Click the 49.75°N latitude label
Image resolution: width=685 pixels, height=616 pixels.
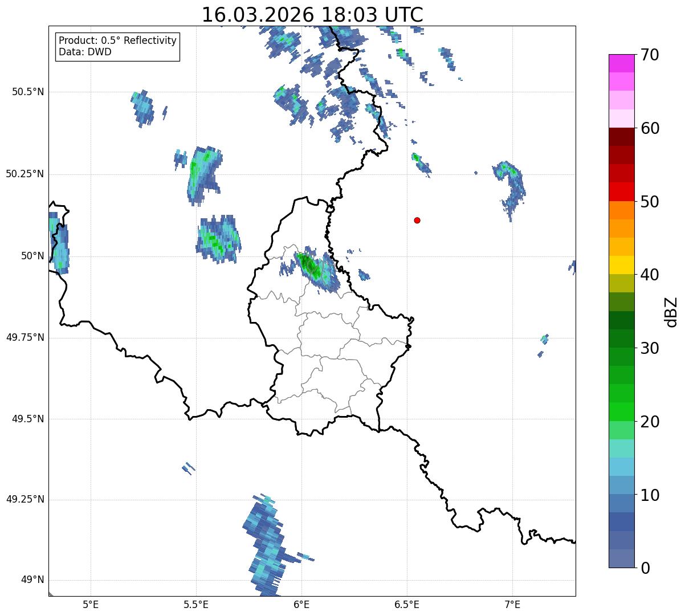25,338
